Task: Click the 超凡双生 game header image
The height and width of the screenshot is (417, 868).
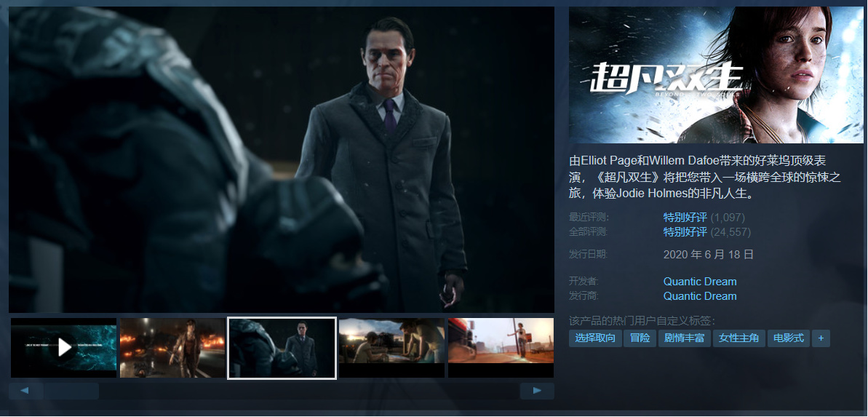Action: pyautogui.click(x=716, y=75)
